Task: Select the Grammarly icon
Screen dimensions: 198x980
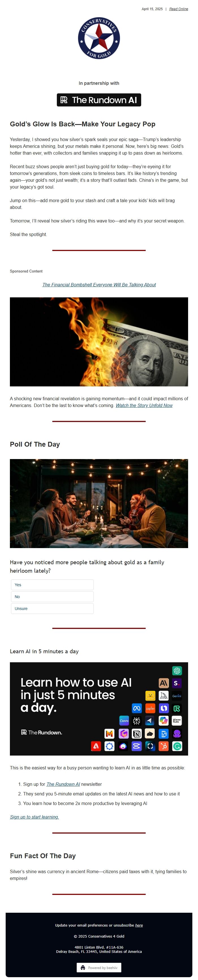Action: 177,746
